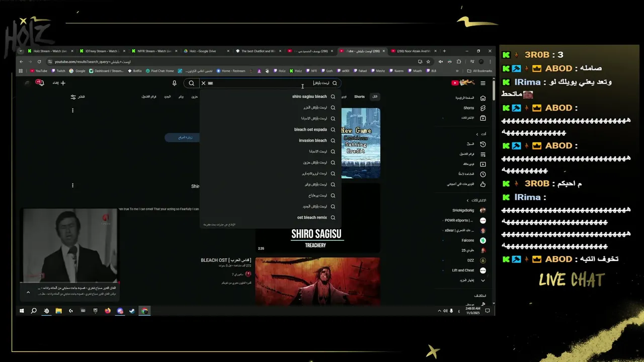Click the page vertical scrollbar
644x362 pixels.
(x=494, y=90)
